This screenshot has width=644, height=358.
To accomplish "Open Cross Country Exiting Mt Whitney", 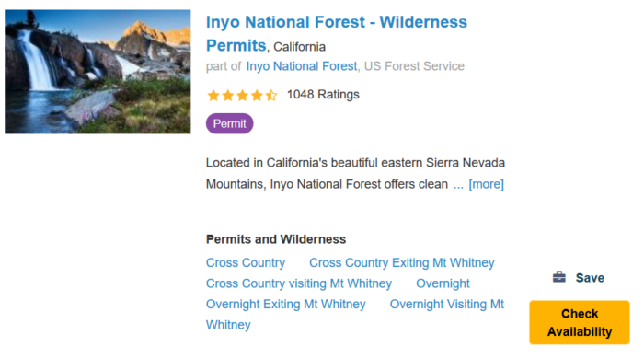I will pos(402,262).
